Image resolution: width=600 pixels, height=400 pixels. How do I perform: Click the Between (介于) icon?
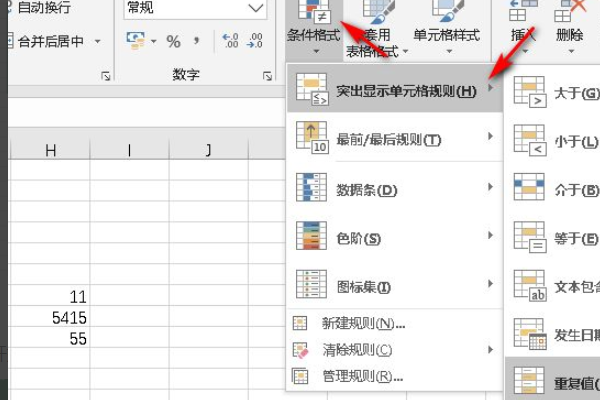pyautogui.click(x=529, y=187)
